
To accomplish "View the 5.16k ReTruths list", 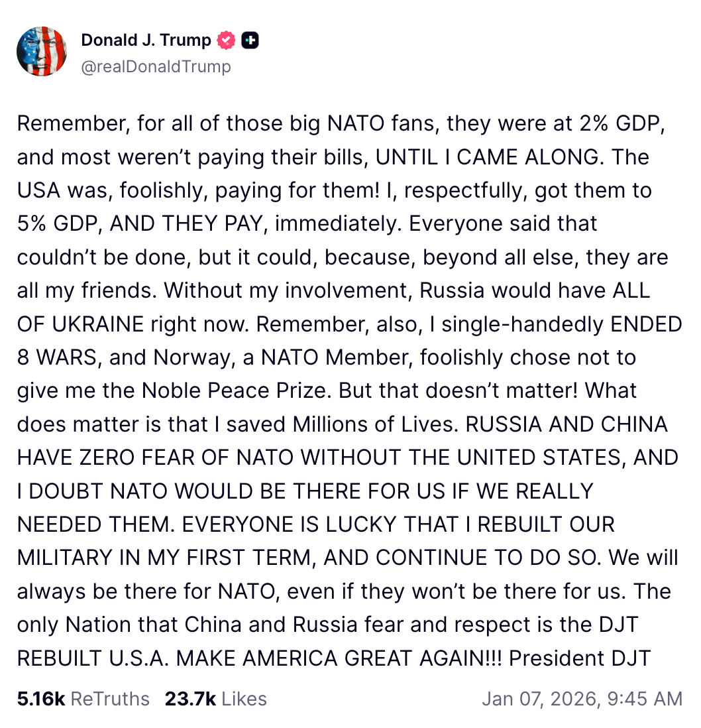I will 83,699.
